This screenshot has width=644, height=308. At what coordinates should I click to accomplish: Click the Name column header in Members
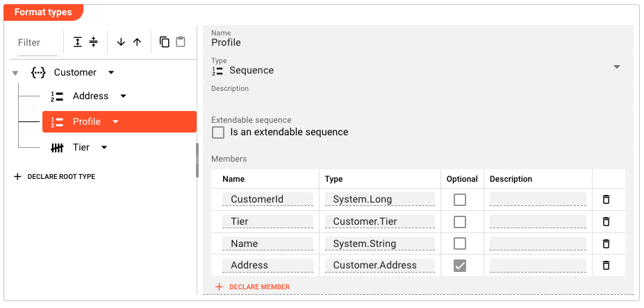tap(233, 179)
